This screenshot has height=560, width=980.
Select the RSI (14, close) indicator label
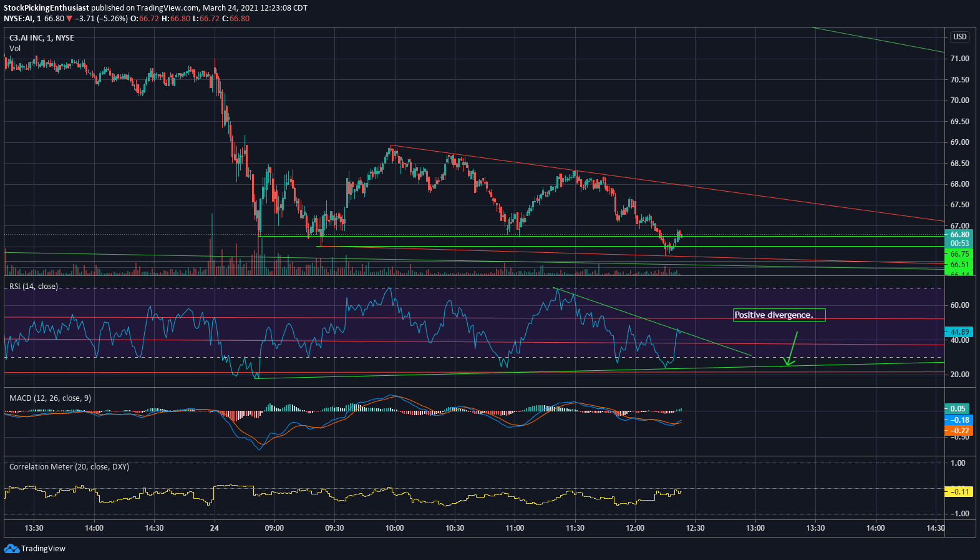[x=33, y=287]
